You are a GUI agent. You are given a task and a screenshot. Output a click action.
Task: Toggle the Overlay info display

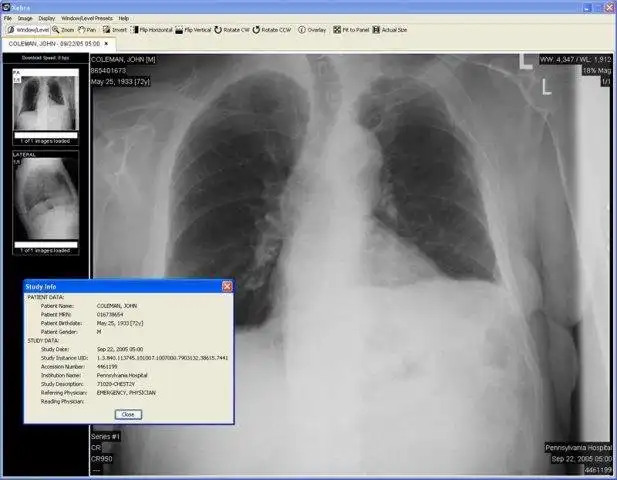312,30
